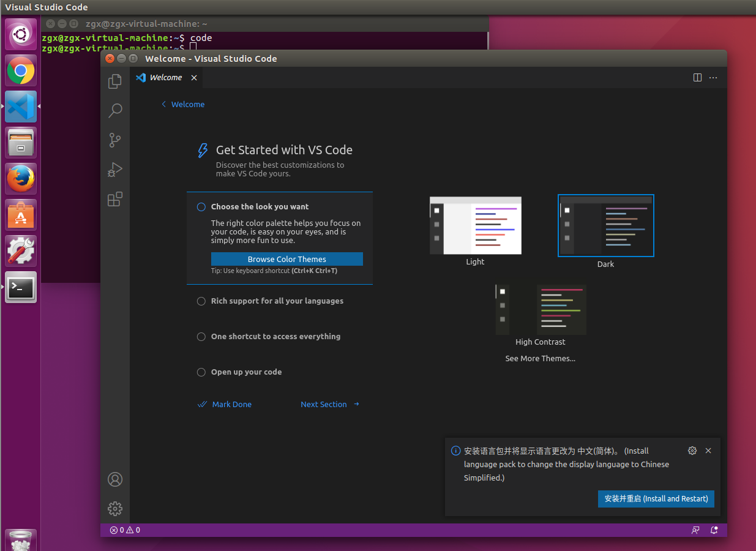Launch Google Chrome from the dock
The height and width of the screenshot is (551, 756).
(x=21, y=70)
